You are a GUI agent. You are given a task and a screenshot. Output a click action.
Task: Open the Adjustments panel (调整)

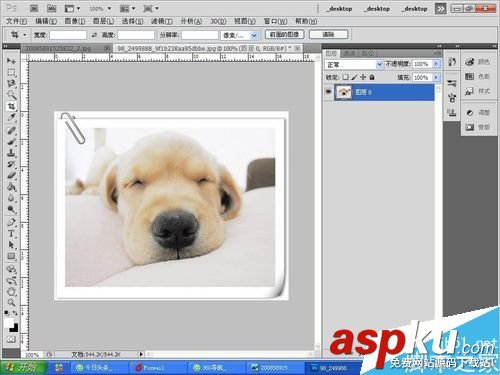478,112
